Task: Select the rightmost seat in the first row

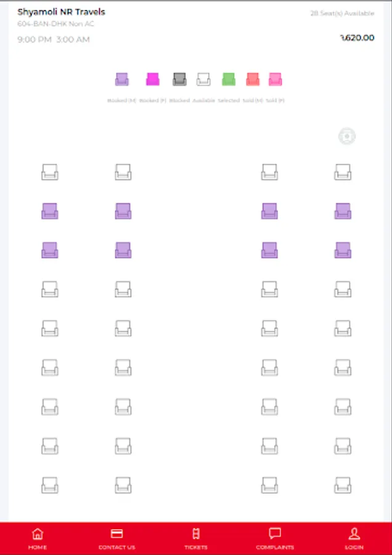Action: coord(343,172)
